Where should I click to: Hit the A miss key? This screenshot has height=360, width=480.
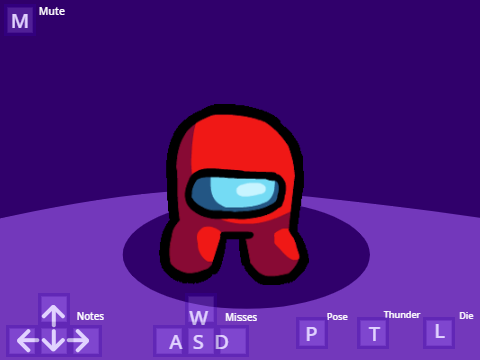tap(170, 341)
